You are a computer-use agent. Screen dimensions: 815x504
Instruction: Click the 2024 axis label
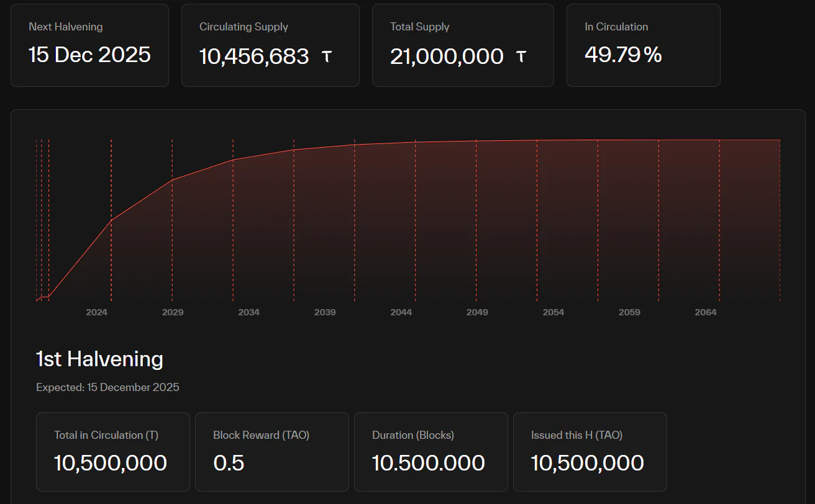coord(96,312)
